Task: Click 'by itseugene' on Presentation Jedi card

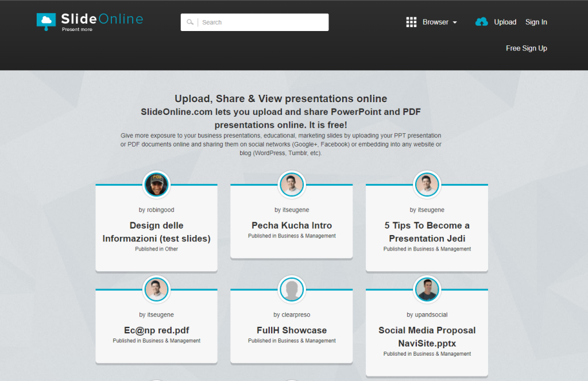Action: tap(427, 210)
